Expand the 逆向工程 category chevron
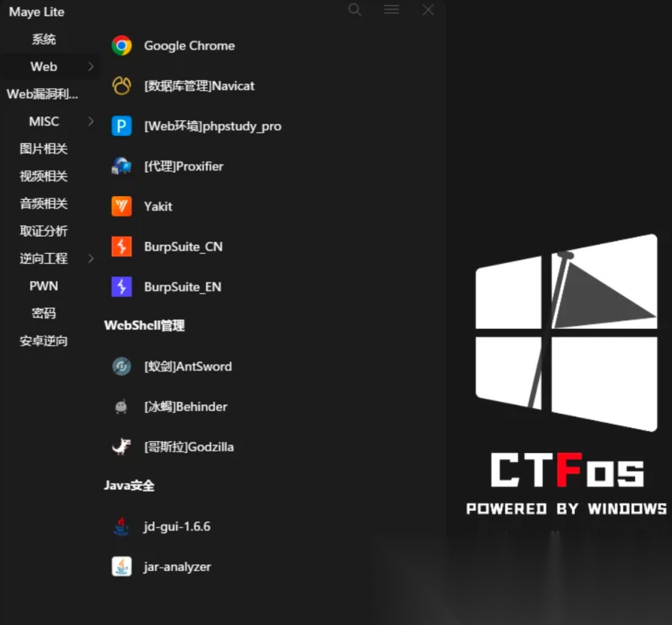Viewport: 672px width, 625px height. point(91,258)
